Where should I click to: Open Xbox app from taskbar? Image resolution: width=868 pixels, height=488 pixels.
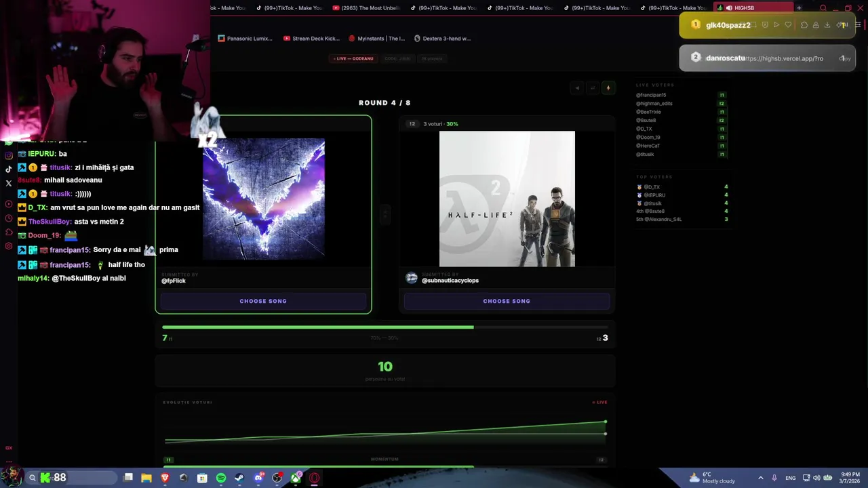[296, 478]
